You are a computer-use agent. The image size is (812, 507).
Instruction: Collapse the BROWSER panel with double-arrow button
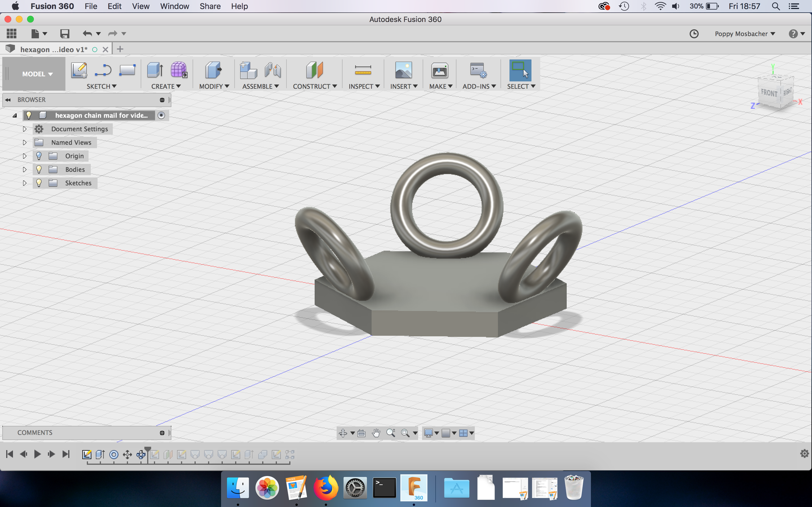click(8, 100)
